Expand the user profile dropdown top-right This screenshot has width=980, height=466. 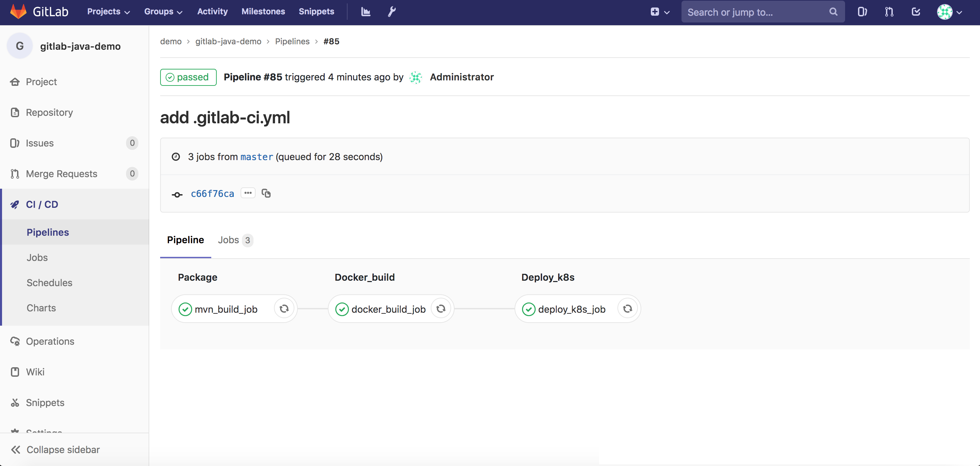[x=948, y=11]
